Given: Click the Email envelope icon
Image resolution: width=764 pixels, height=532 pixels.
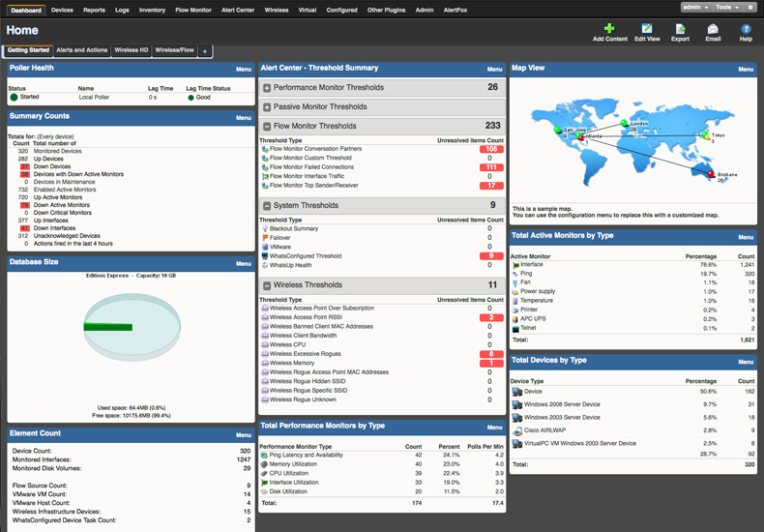Looking at the screenshot, I should pyautogui.click(x=713, y=30).
